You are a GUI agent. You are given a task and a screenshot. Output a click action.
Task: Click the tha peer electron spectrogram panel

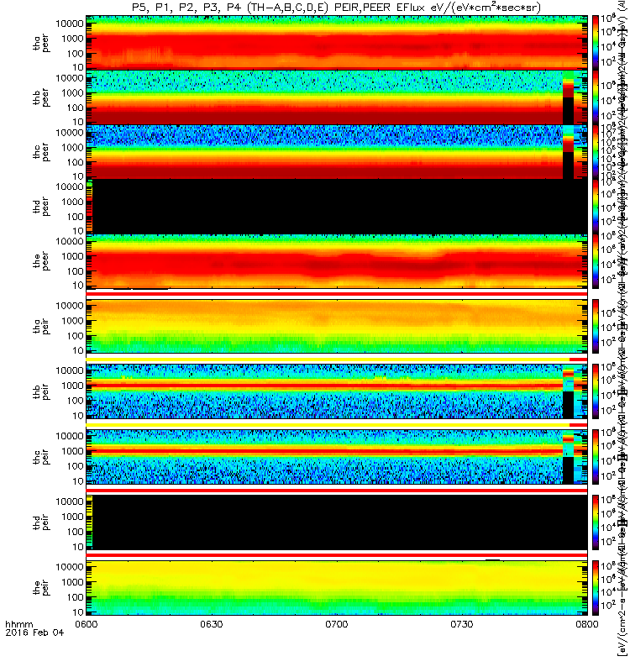(337, 43)
